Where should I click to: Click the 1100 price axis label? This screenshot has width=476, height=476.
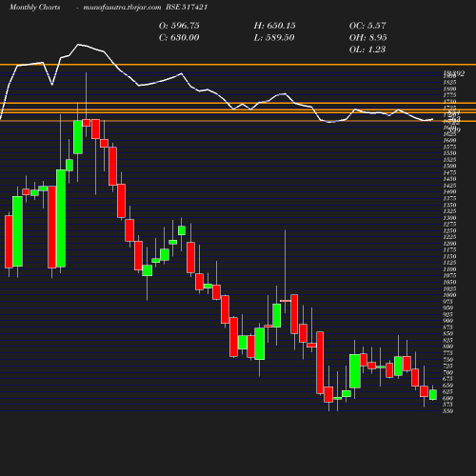(449, 269)
